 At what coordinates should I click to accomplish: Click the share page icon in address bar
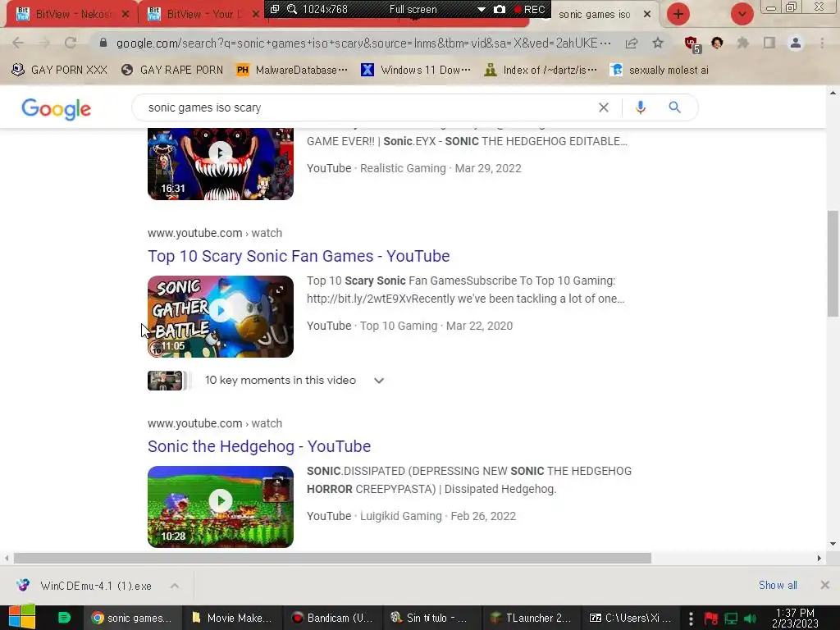pos(632,43)
